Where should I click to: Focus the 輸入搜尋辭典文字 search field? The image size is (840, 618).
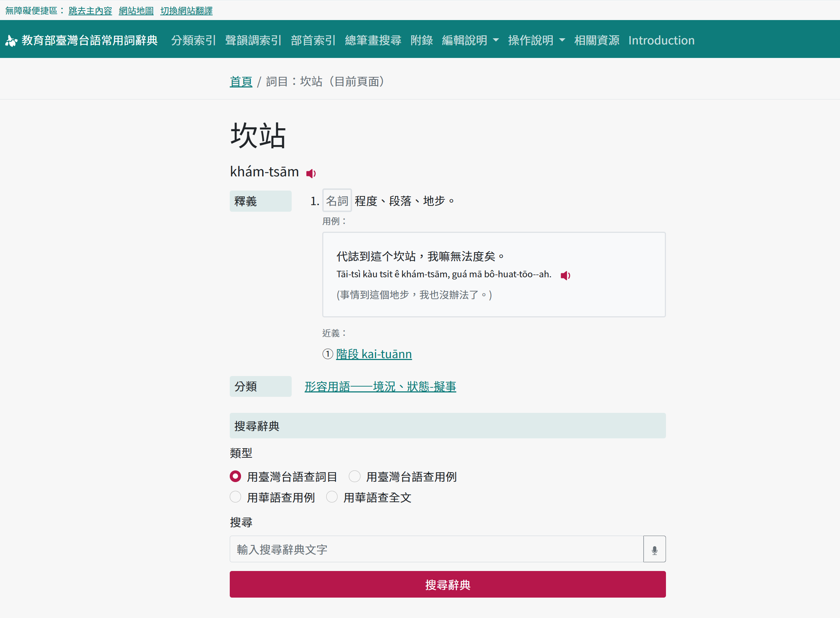(436, 549)
